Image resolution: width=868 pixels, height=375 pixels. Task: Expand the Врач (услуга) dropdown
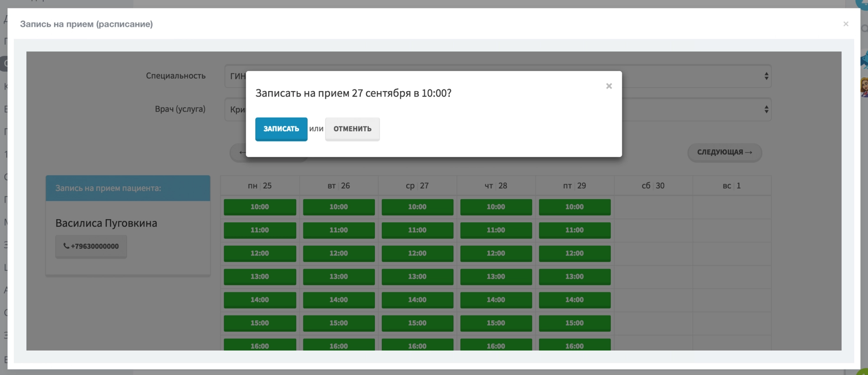(x=694, y=109)
